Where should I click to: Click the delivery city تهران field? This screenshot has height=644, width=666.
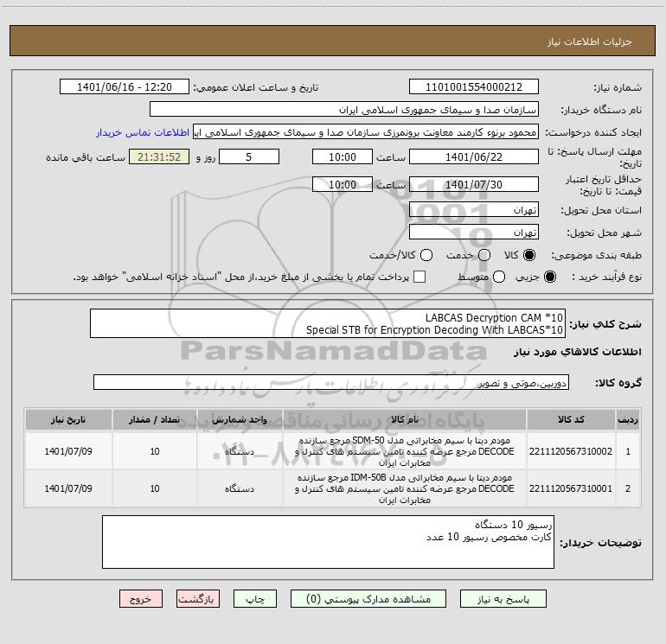(x=474, y=233)
